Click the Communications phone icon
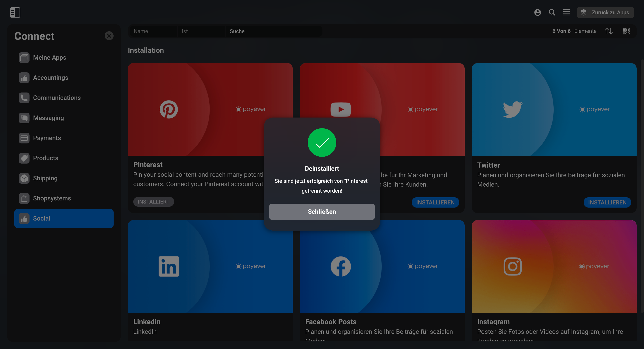 (x=24, y=98)
